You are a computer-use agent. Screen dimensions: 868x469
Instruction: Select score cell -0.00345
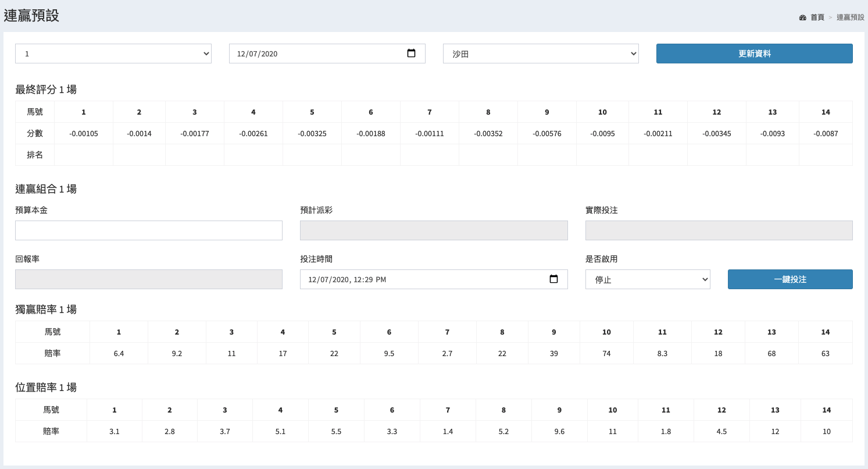coord(717,133)
